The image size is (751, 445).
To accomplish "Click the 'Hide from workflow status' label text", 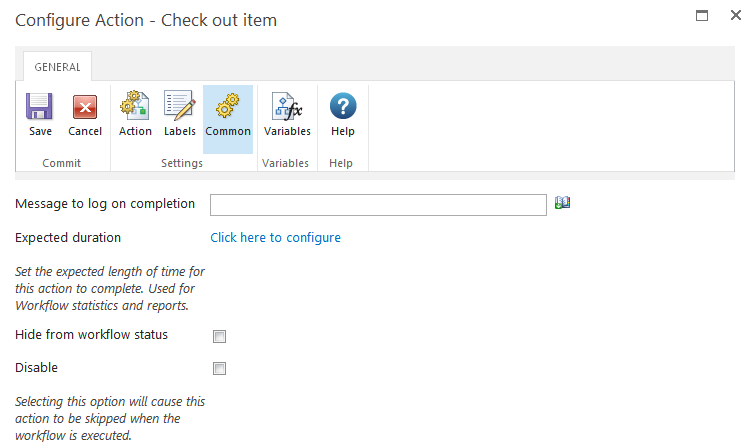I will pyautogui.click(x=92, y=335).
